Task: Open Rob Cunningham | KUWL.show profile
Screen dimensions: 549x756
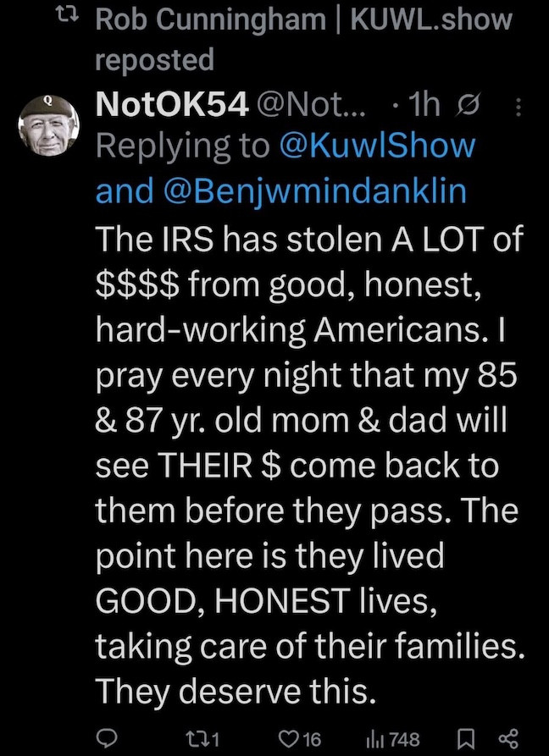Action: pyautogui.click(x=304, y=19)
